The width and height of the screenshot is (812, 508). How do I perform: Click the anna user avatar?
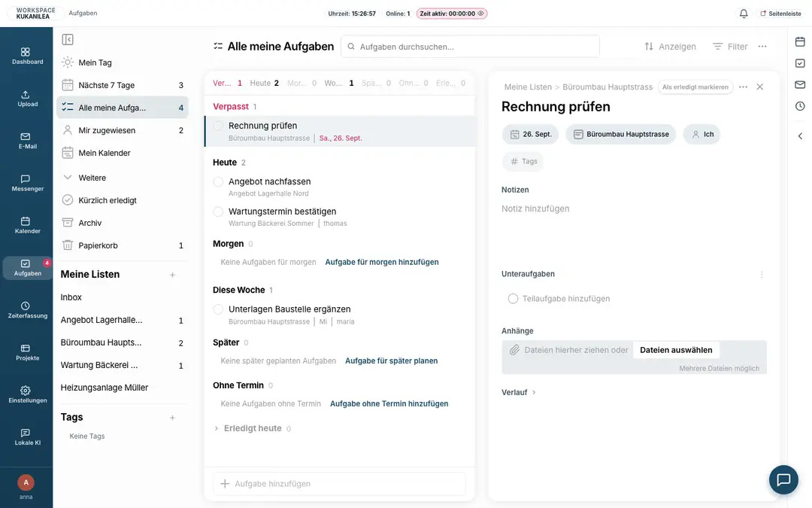26,482
